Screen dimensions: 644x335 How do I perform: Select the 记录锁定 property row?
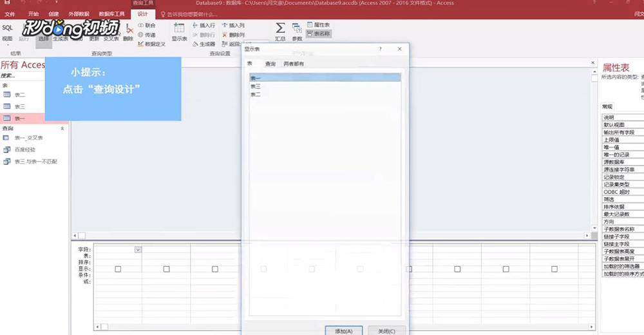(623, 177)
